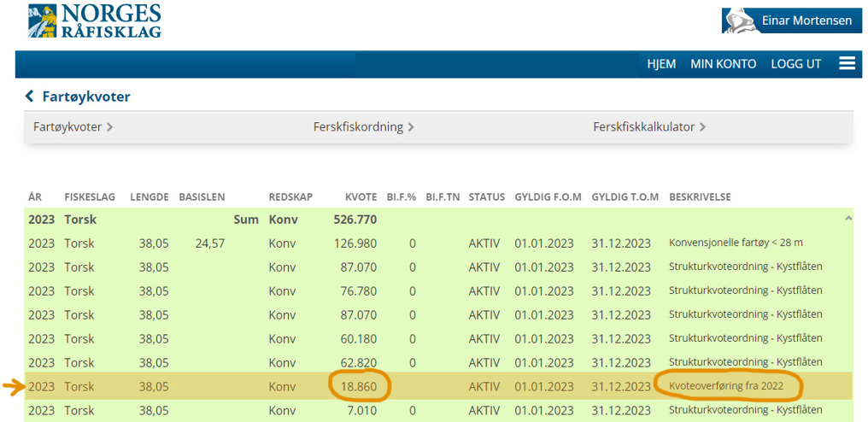Click the FISKESLAG column header
868x422 pixels.
(x=91, y=197)
